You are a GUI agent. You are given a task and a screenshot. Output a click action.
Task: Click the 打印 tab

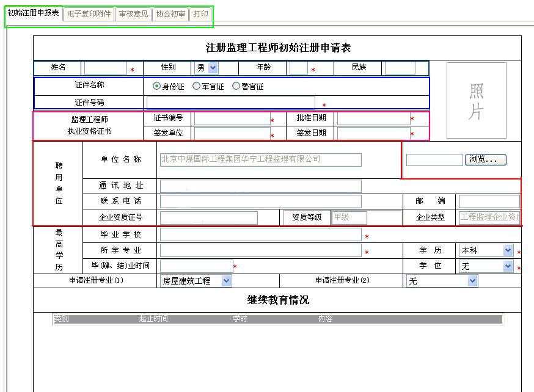(x=200, y=13)
